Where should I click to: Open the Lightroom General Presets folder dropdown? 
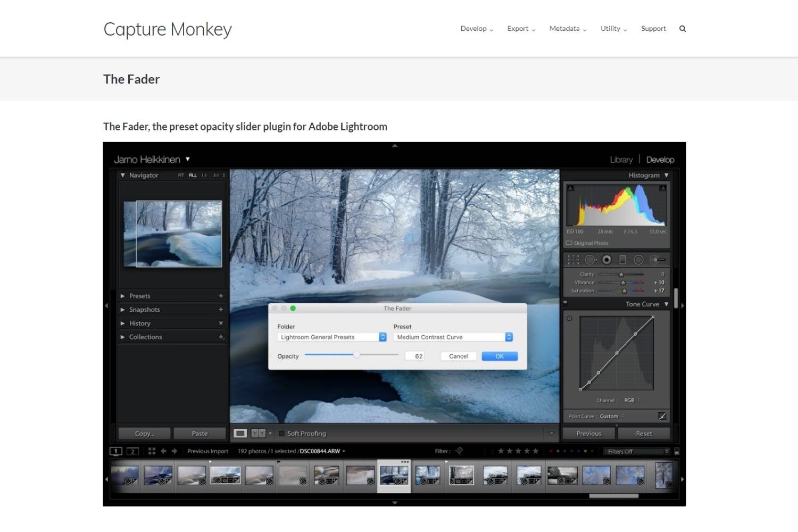point(331,337)
